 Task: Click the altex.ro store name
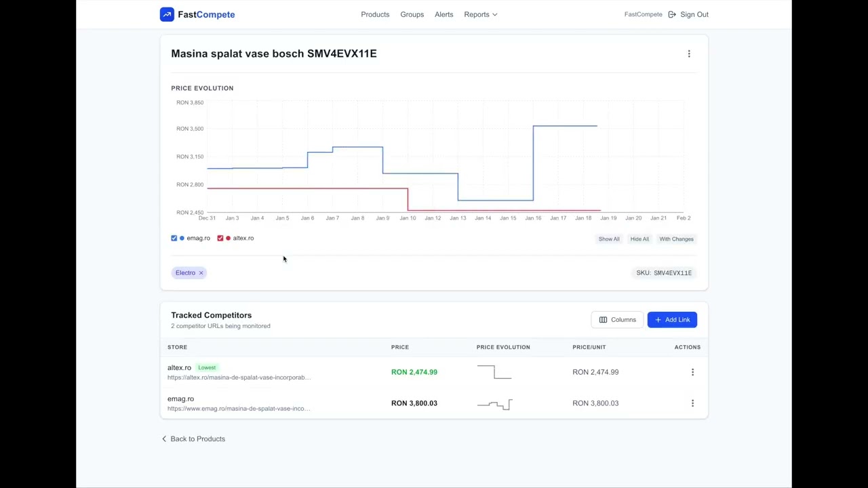tap(179, 368)
